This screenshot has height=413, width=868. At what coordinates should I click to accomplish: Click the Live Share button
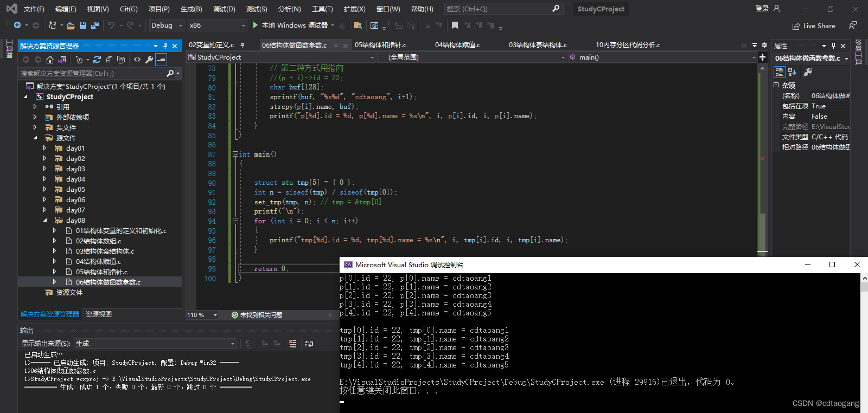814,26
